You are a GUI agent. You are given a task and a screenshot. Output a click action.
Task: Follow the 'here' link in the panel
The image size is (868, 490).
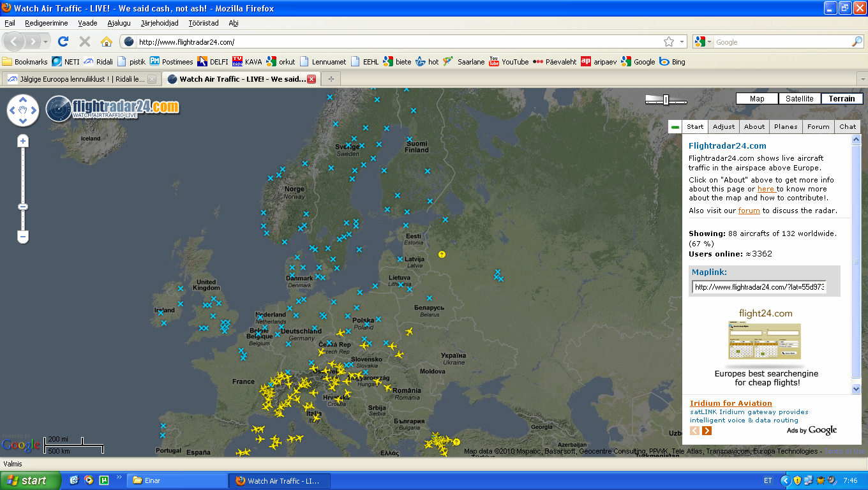point(765,189)
